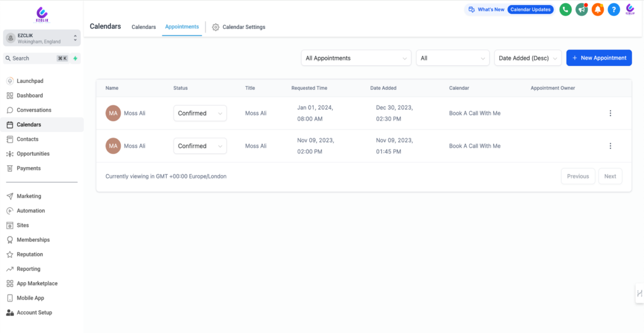Open three-dot menu for Jan 01 appointment
Screen dimensions: 644x333
pos(610,113)
